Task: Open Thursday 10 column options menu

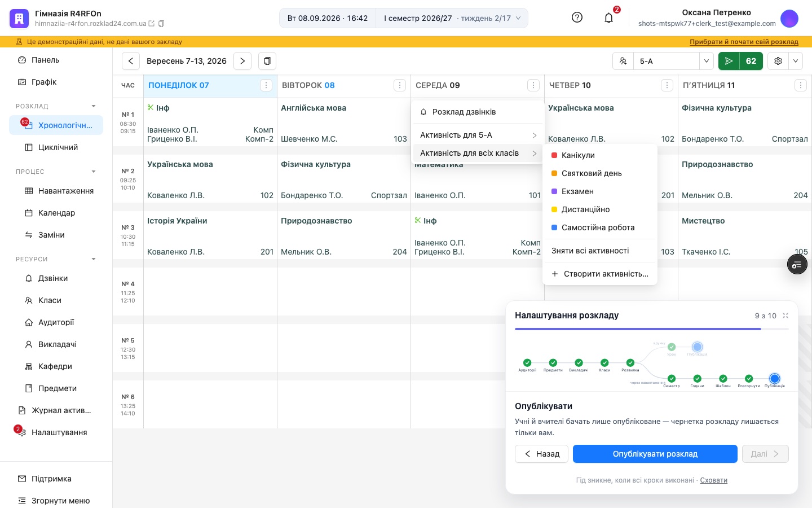Action: (x=667, y=85)
